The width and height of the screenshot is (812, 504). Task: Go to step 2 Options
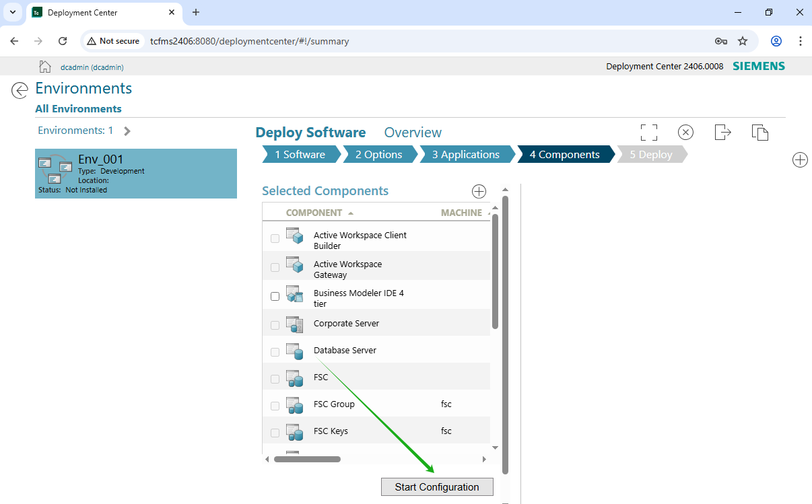(379, 154)
